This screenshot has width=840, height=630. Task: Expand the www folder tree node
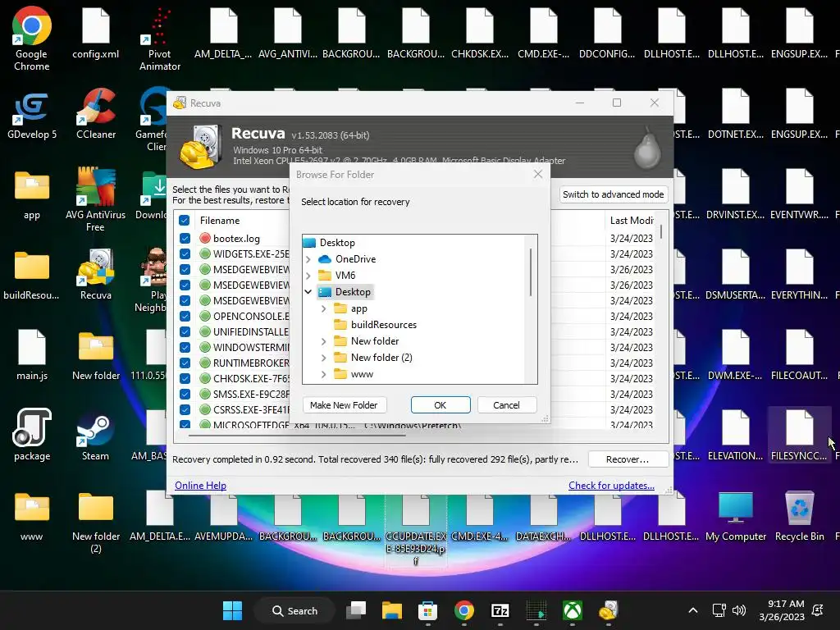coord(323,374)
